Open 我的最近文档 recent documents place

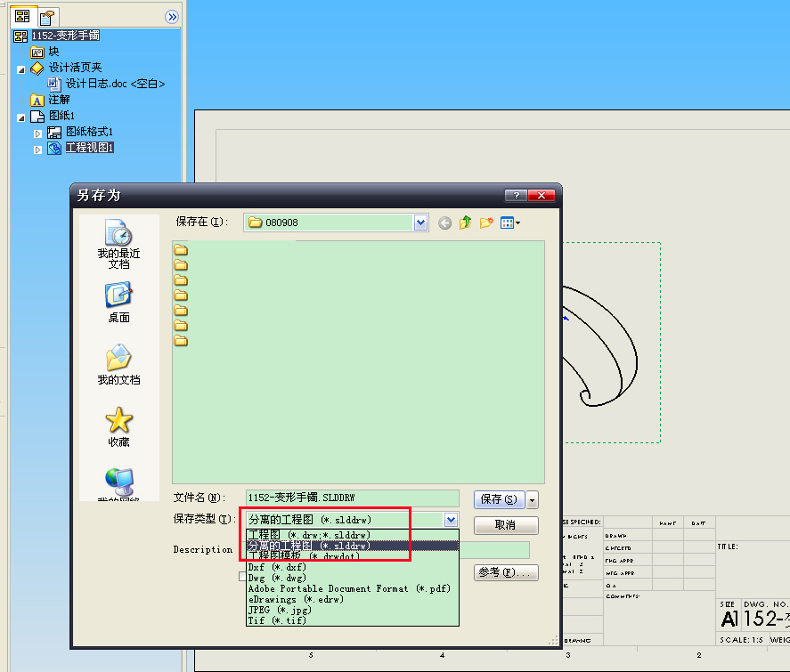click(119, 244)
